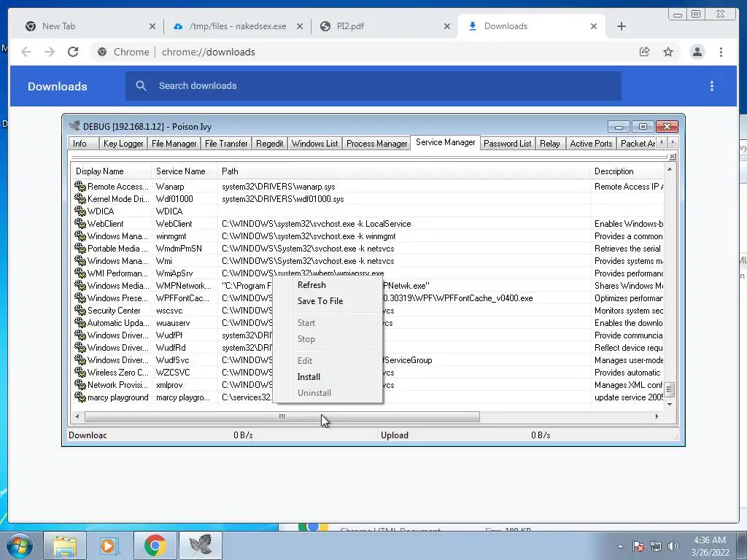Select the wuauserv service name cell
The width and height of the screenshot is (747, 560).
pyautogui.click(x=173, y=323)
